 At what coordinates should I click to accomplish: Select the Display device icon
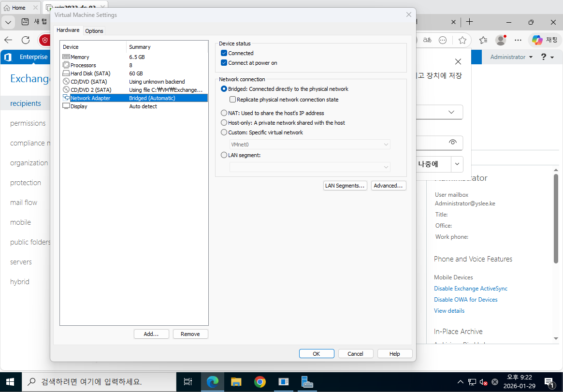pyautogui.click(x=66, y=106)
